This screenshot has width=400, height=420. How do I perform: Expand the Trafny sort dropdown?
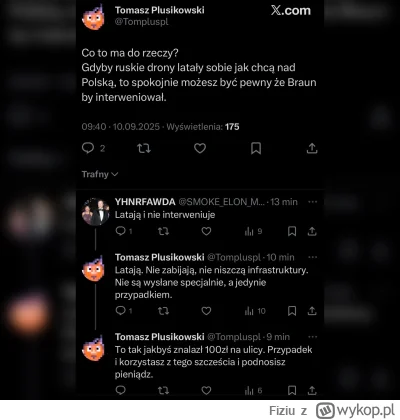[100, 174]
